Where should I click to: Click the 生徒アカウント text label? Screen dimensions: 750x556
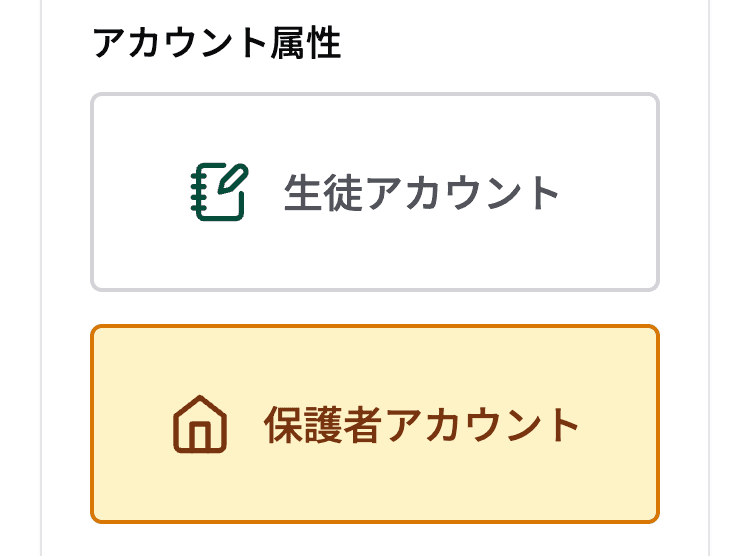click(x=421, y=193)
